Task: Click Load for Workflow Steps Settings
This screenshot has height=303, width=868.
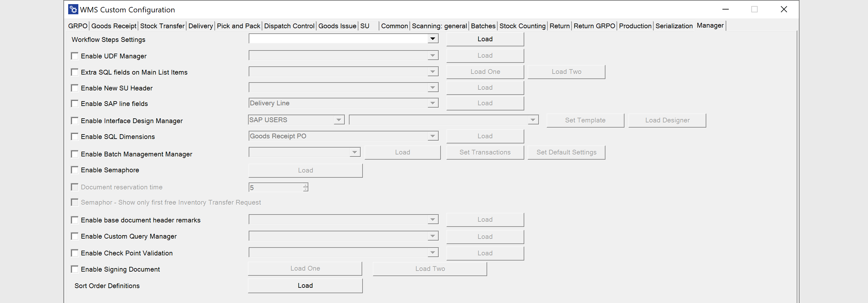Action: point(485,39)
